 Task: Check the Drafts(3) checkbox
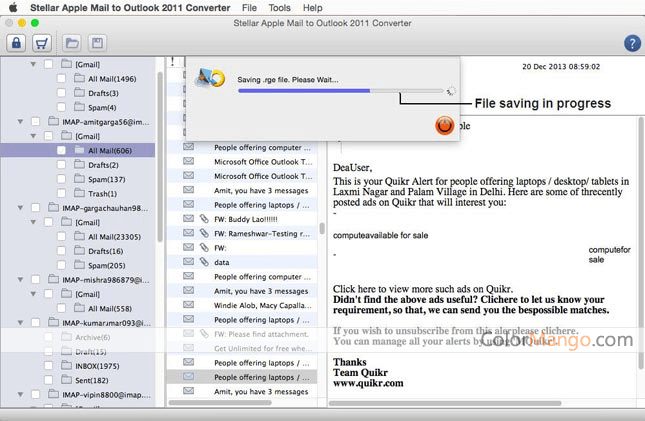tap(61, 93)
